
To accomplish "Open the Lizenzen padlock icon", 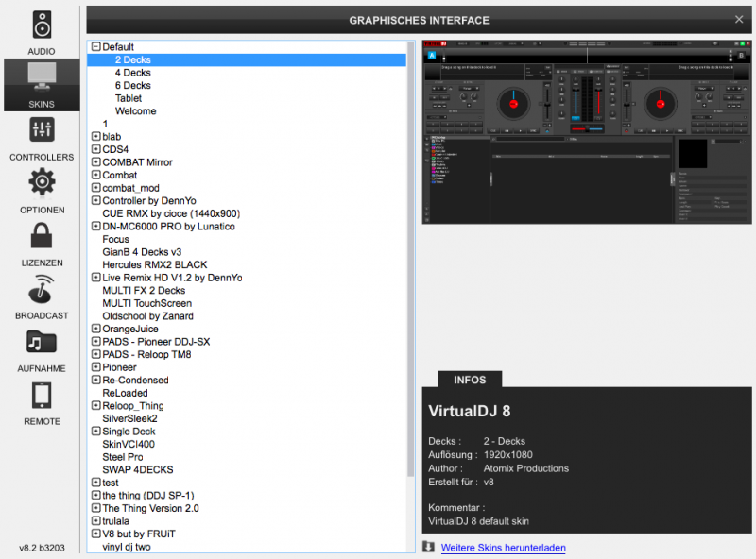I will tap(42, 235).
